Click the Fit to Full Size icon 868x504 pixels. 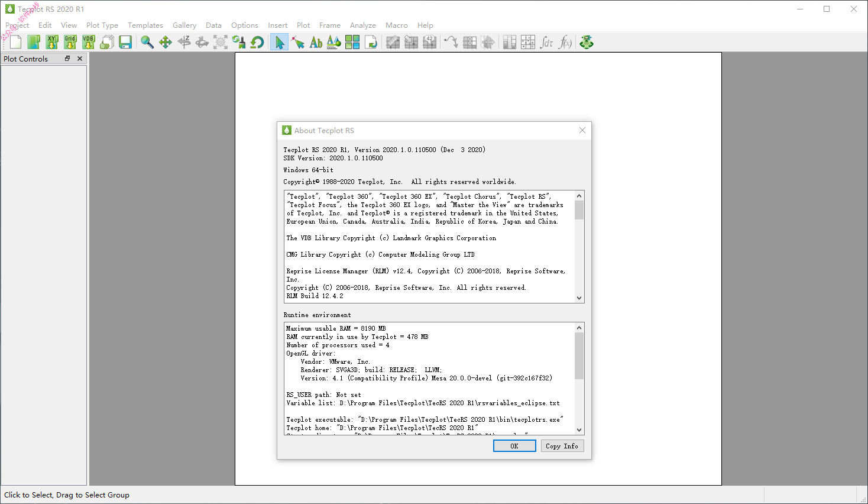(x=221, y=42)
